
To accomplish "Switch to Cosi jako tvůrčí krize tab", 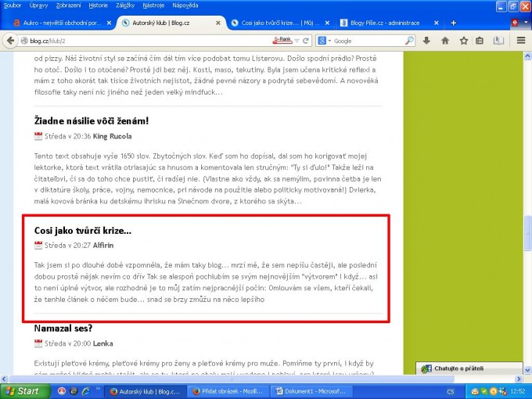I will point(278,23).
